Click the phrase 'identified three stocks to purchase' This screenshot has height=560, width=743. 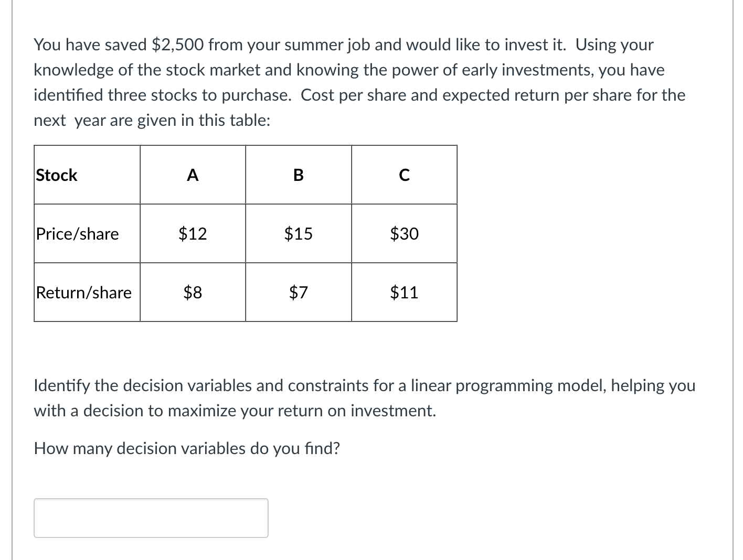point(162,95)
